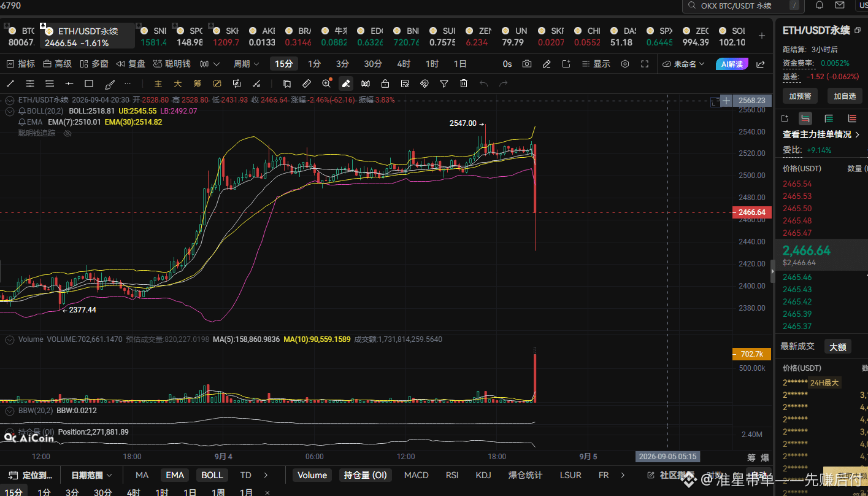
Task: Open the 日期范围 date range dropdown
Action: (91, 475)
